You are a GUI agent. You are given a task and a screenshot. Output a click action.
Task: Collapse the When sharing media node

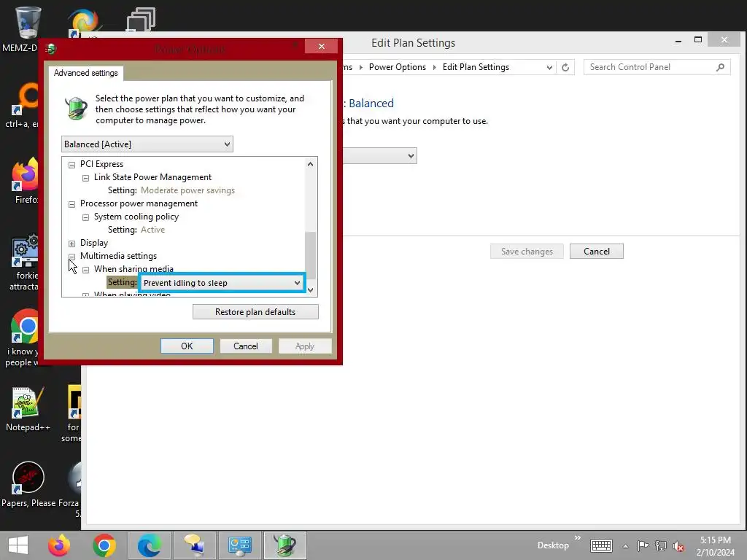point(86,270)
